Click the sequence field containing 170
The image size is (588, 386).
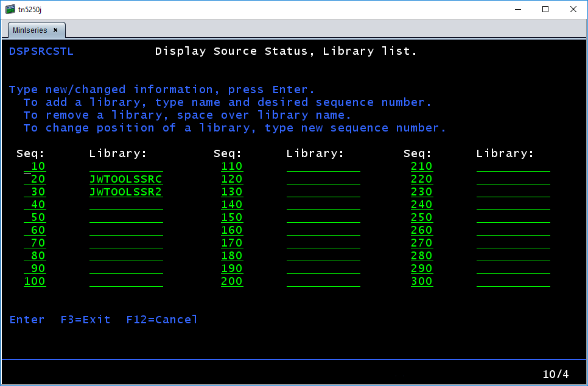(232, 243)
